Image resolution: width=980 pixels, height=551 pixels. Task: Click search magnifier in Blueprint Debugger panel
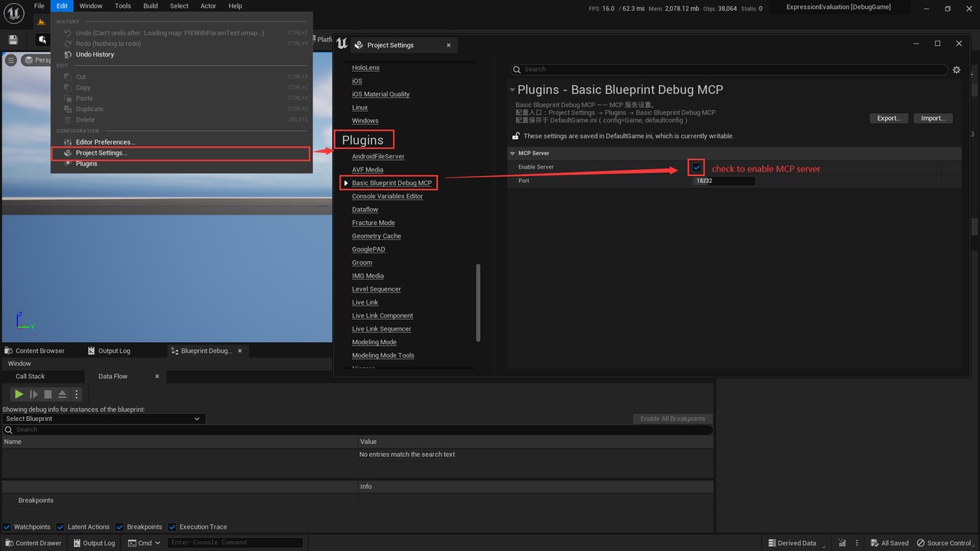coord(9,430)
